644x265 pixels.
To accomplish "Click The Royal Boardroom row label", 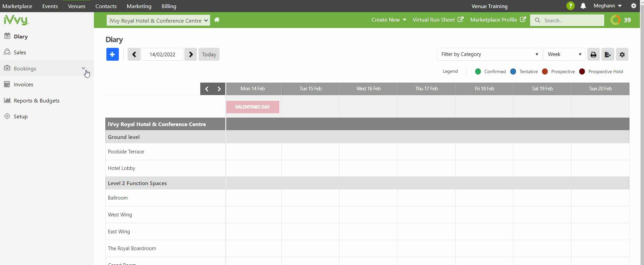I will pos(132,248).
